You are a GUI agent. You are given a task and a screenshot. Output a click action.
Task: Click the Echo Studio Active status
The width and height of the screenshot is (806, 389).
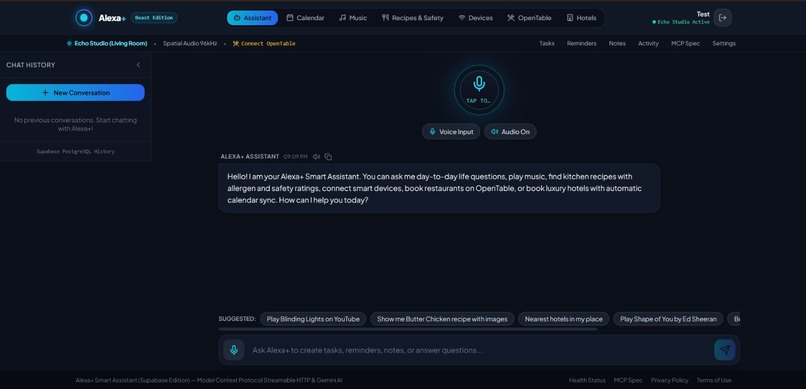(x=681, y=22)
